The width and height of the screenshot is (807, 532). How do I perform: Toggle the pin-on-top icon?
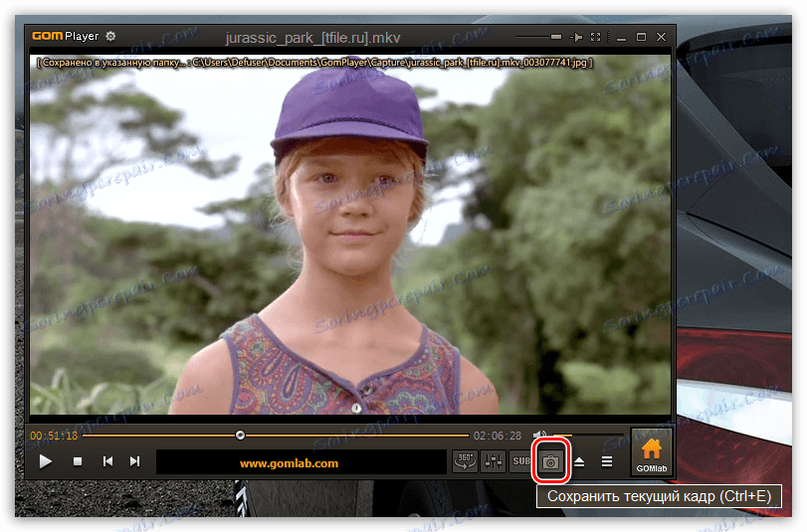[576, 37]
